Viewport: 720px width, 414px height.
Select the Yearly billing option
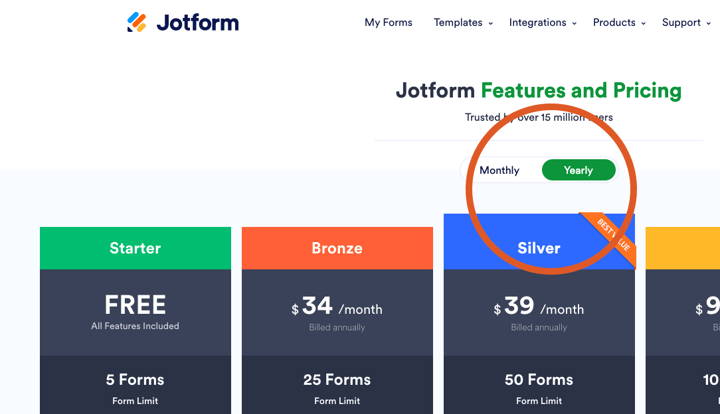[x=578, y=170]
